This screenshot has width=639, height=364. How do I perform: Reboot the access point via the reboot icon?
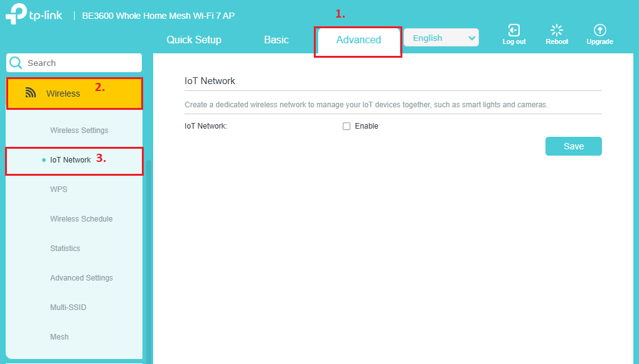tap(556, 29)
